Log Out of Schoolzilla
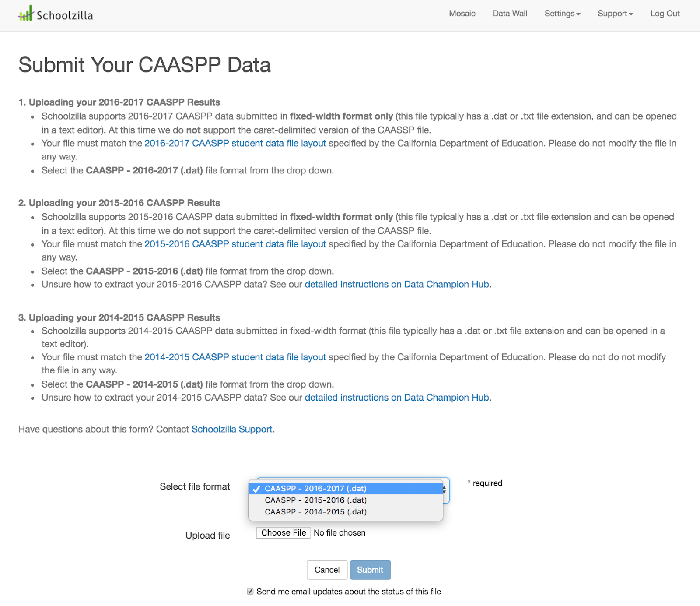This screenshot has width=700, height=606. pyautogui.click(x=665, y=14)
